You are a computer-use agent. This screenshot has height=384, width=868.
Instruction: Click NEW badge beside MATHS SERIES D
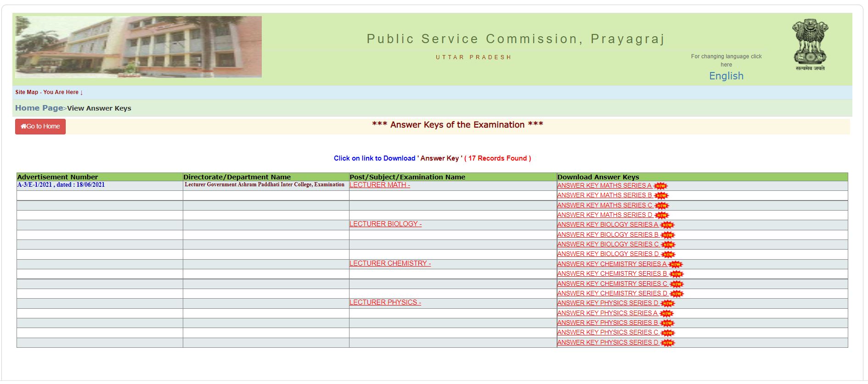tap(662, 215)
